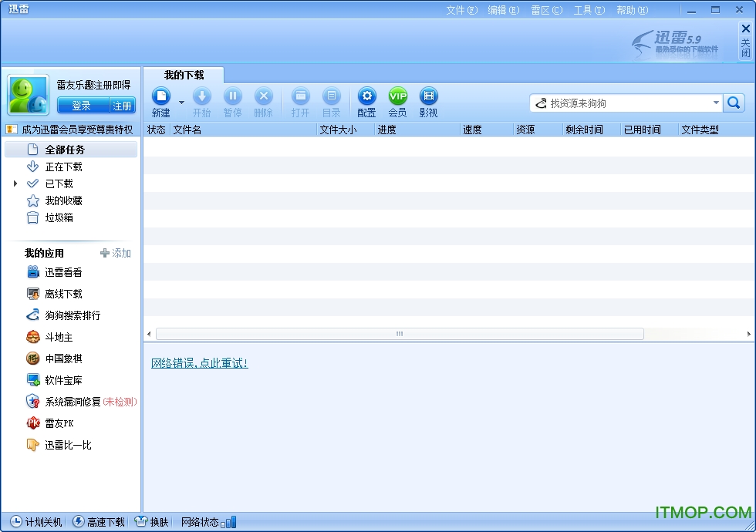Open the search box dropdown arrow

click(716, 103)
